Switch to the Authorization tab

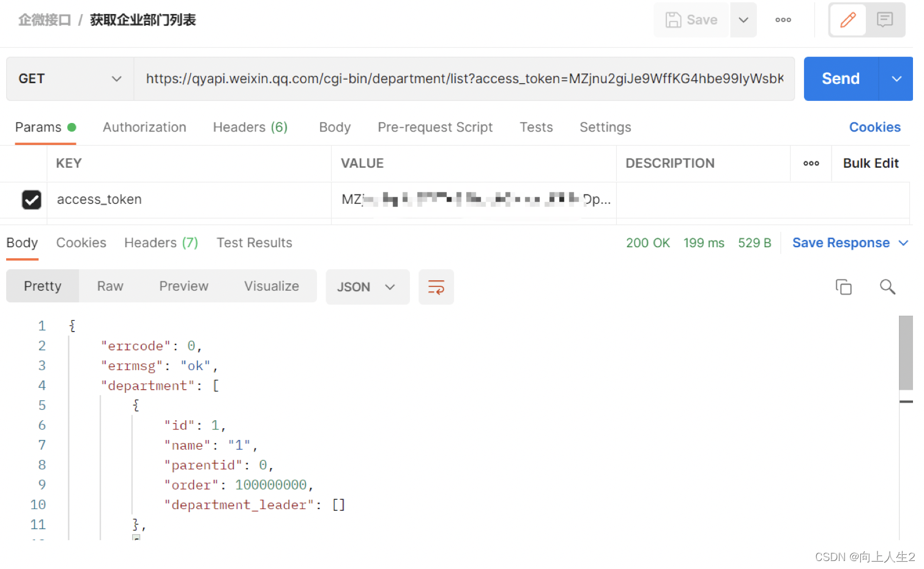(x=144, y=127)
